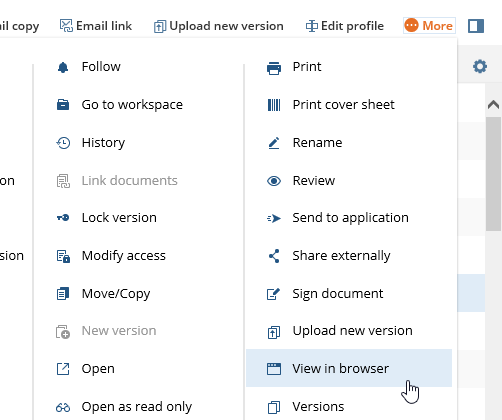Choose Go to workspace option

click(132, 105)
